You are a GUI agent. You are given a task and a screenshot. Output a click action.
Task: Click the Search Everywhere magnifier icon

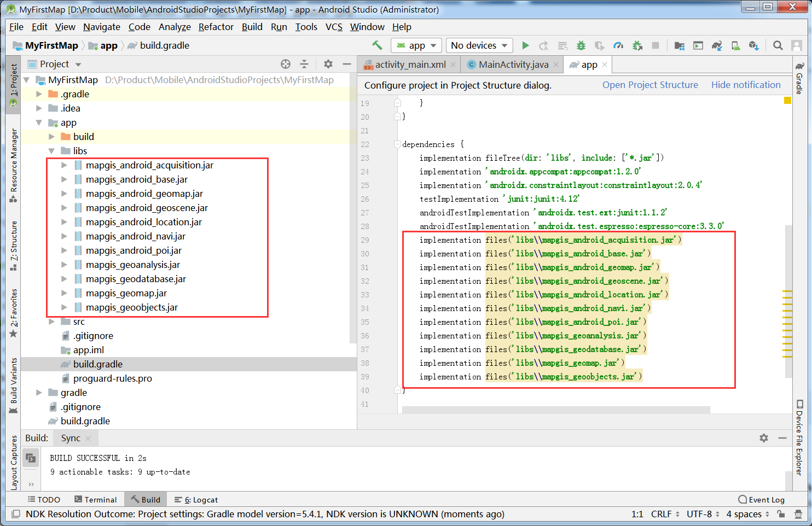(778, 45)
